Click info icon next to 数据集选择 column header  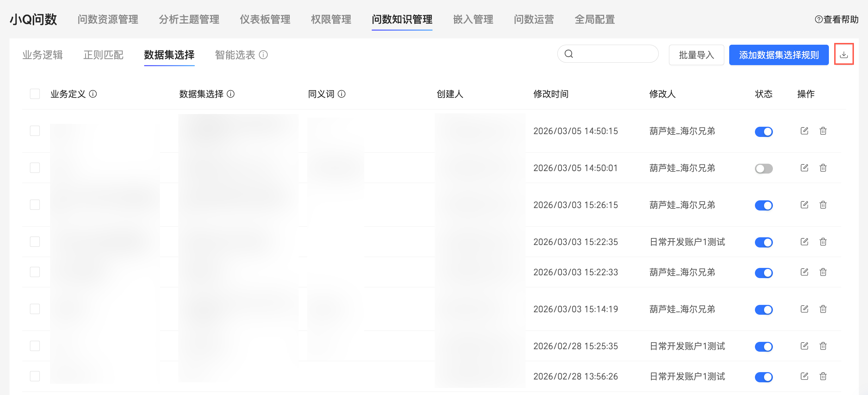pos(231,94)
